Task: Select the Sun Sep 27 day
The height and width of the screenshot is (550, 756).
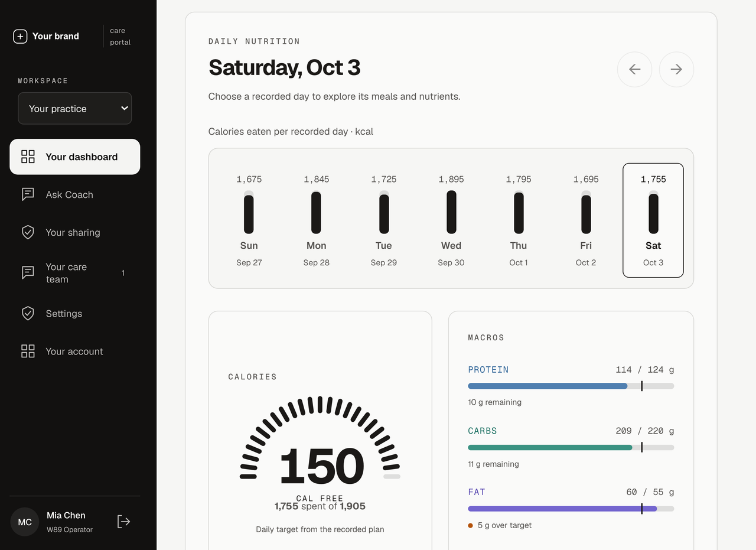Action: [x=249, y=220]
